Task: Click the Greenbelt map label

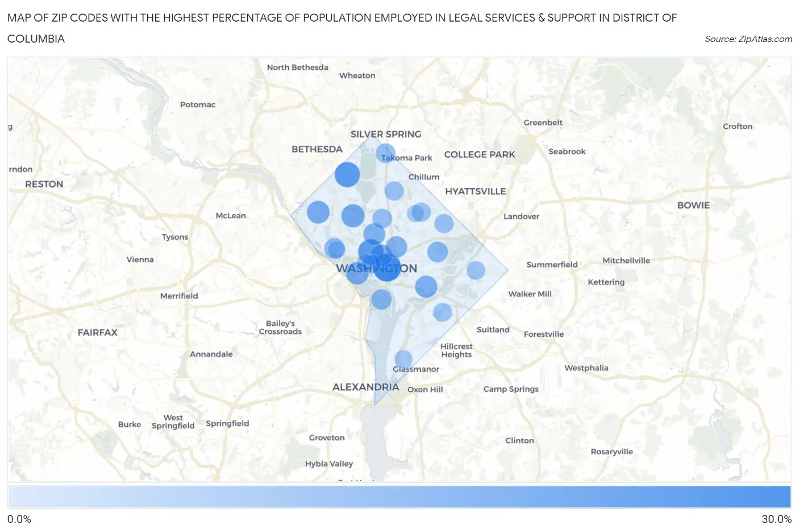Action: [543, 122]
